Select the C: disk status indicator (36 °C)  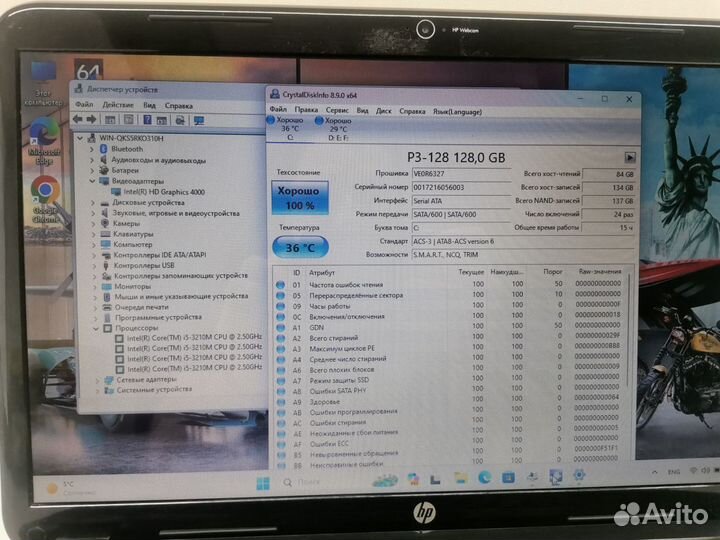click(288, 128)
